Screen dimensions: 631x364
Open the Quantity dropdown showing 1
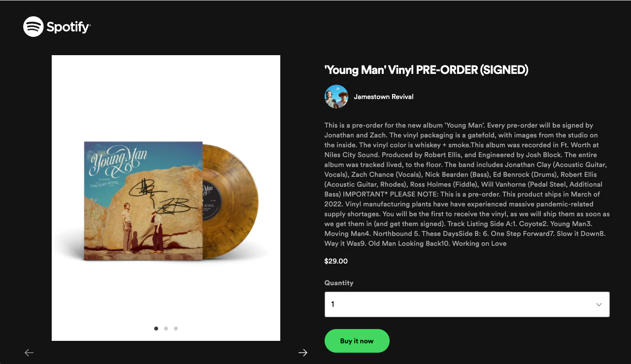[467, 304]
